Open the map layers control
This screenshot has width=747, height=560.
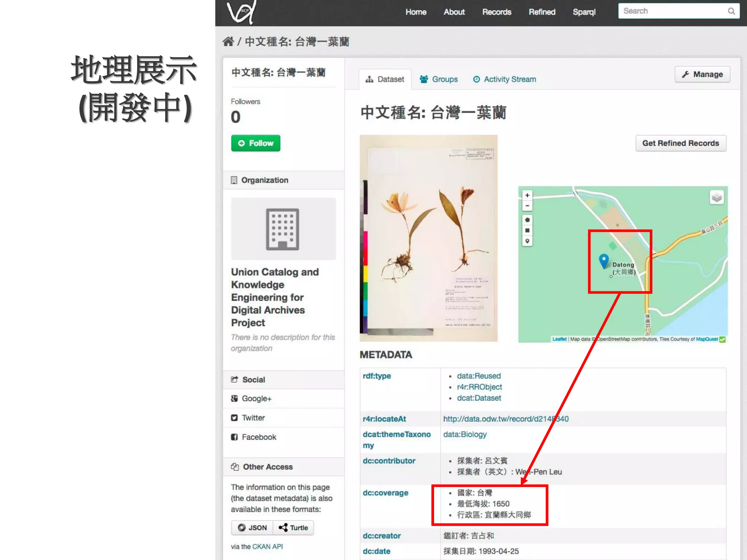[x=716, y=198]
